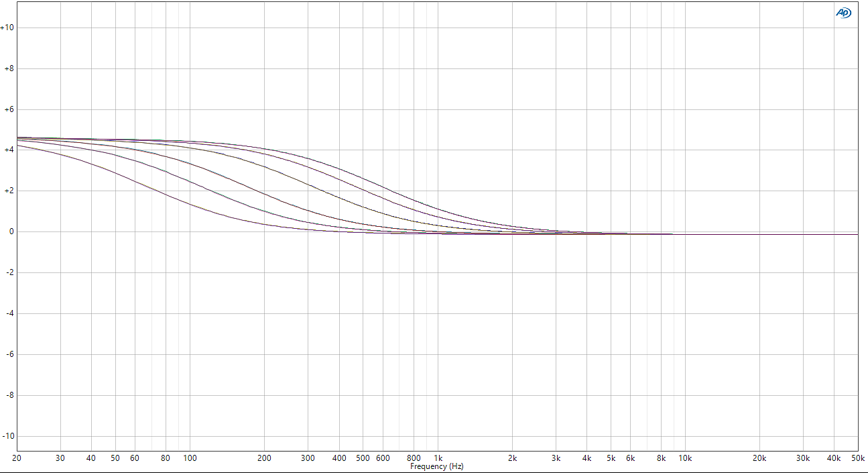Select the 800 Hz frequency tick label
Viewport: 868px width, 473px height.
[x=414, y=458]
